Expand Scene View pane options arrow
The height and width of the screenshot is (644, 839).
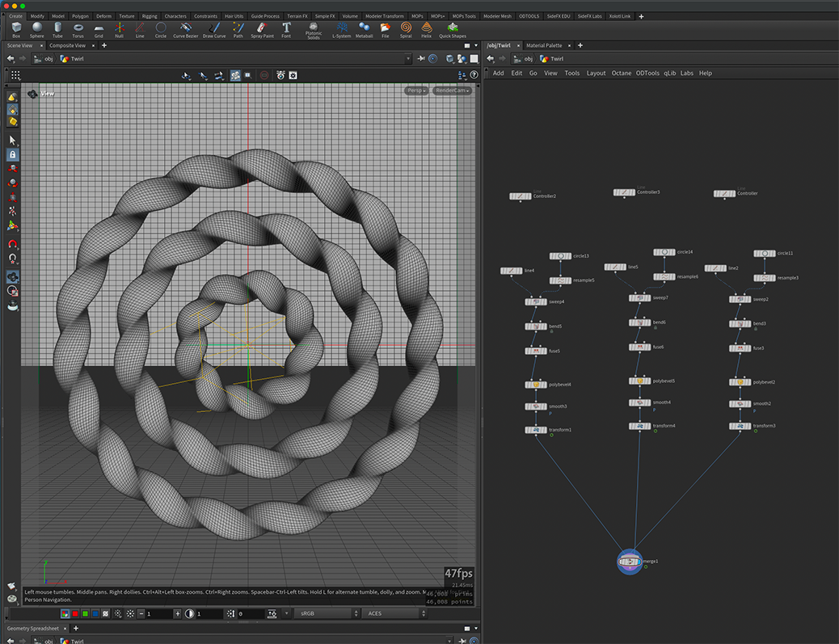476,45
